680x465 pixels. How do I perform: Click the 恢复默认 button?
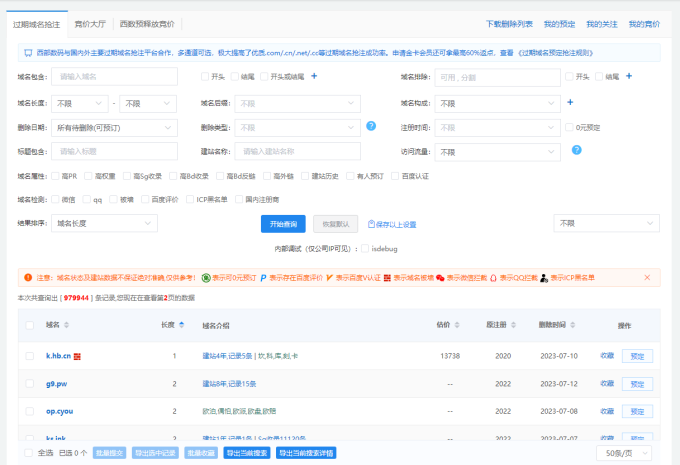tap(336, 224)
